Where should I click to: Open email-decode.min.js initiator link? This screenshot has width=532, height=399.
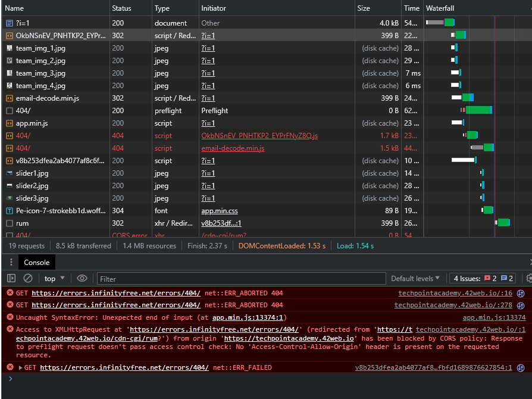tap(233, 148)
